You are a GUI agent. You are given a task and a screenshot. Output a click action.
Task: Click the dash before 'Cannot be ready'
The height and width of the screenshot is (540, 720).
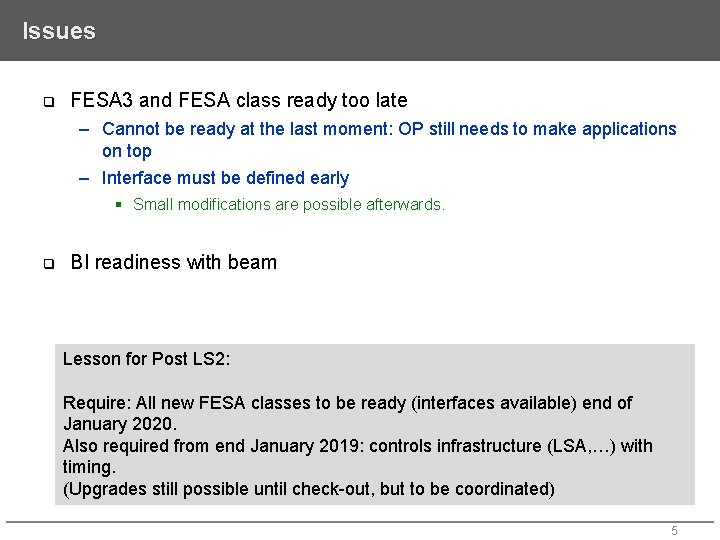coord(86,129)
